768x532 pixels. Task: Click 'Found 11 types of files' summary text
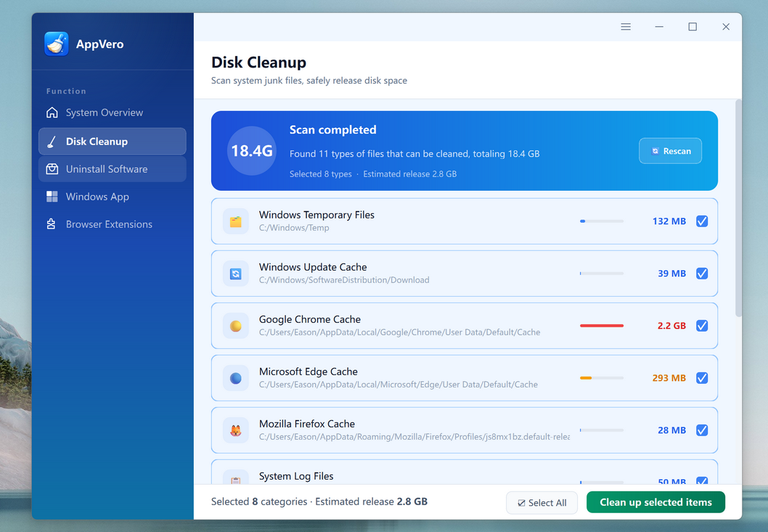click(x=414, y=154)
